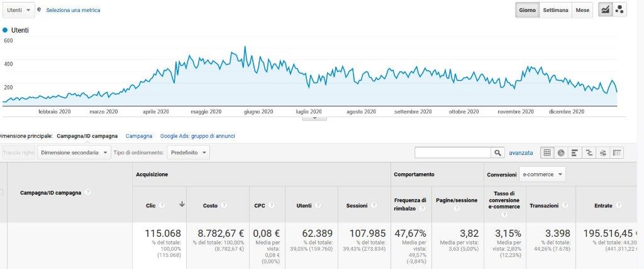
Task: Select the term cloud view icon
Action: 603,152
